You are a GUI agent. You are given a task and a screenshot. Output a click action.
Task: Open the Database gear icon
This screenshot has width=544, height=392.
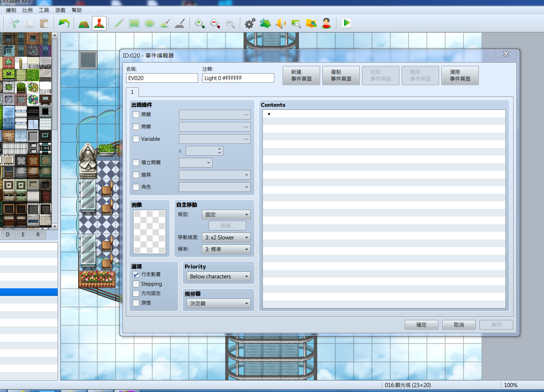(250, 23)
